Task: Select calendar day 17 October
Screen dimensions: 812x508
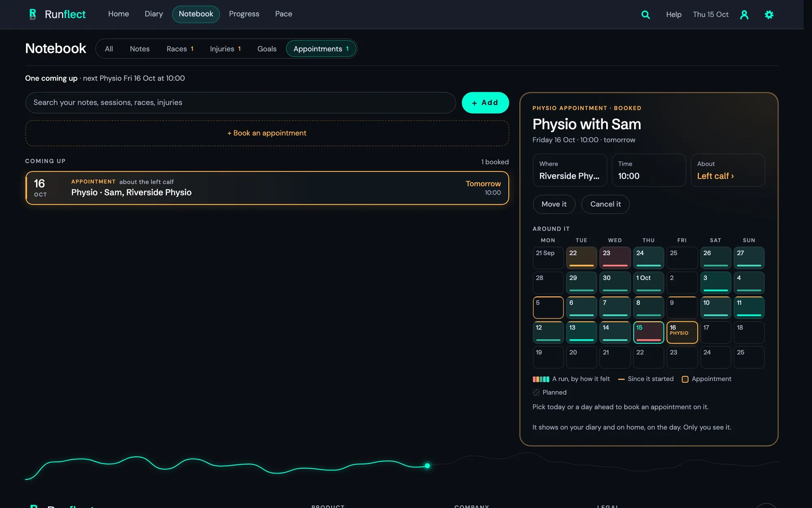Action: [715, 332]
